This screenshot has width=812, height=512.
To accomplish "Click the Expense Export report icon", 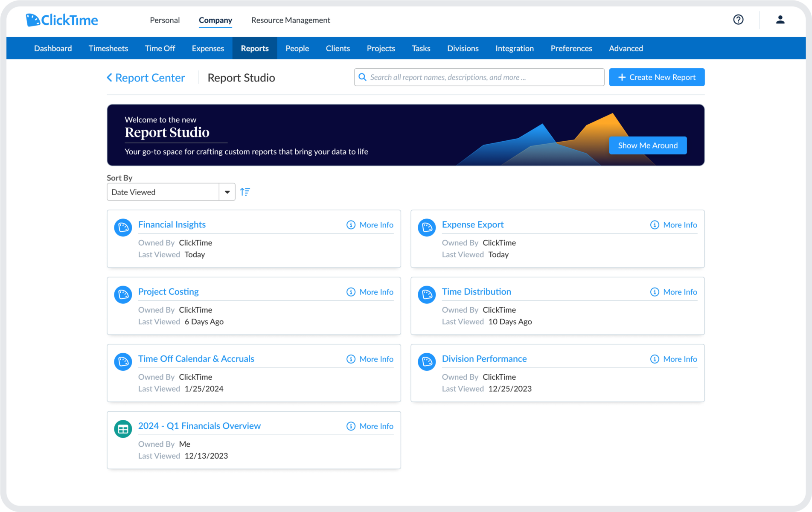I will (427, 227).
